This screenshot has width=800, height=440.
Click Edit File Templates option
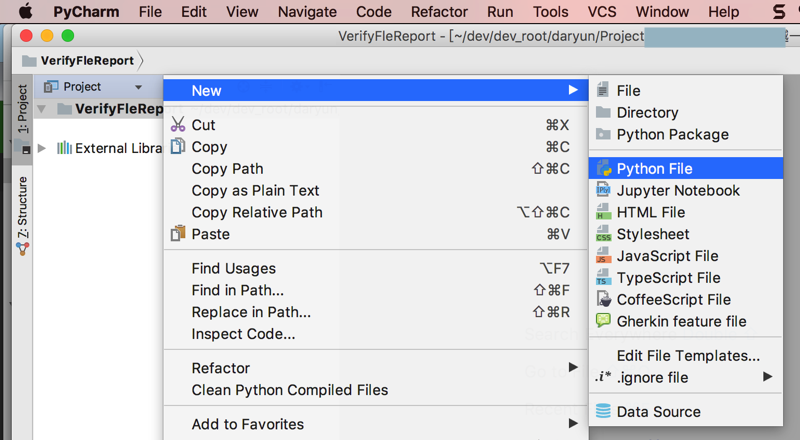(688, 355)
